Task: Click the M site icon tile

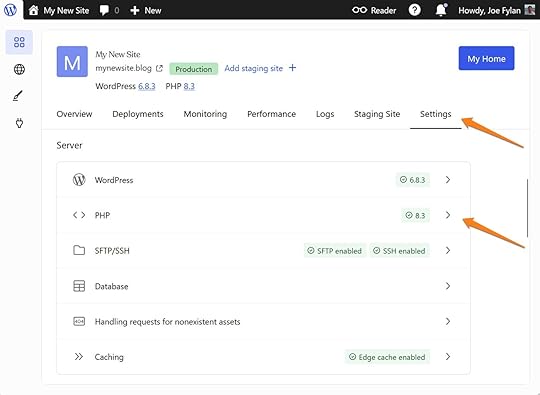Action: point(72,62)
